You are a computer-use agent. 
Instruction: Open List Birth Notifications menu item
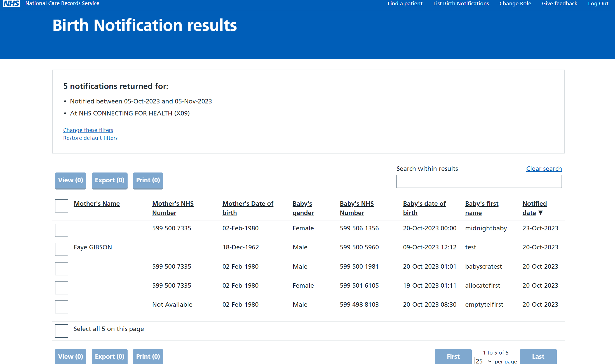pos(461,4)
